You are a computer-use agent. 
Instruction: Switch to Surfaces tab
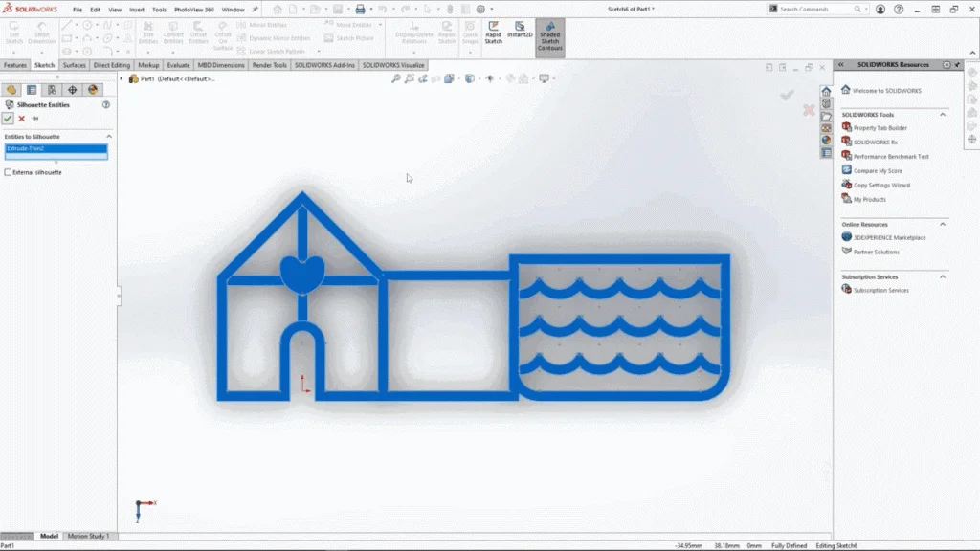point(74,65)
